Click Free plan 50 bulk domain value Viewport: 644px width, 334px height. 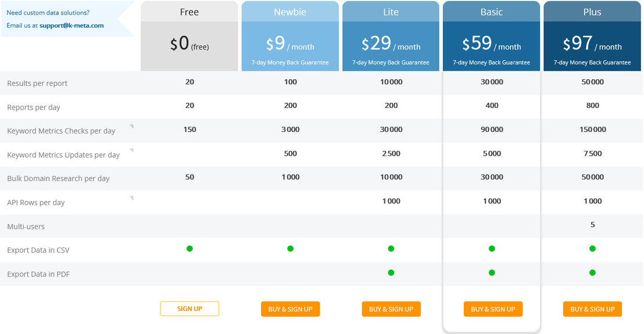(x=189, y=177)
